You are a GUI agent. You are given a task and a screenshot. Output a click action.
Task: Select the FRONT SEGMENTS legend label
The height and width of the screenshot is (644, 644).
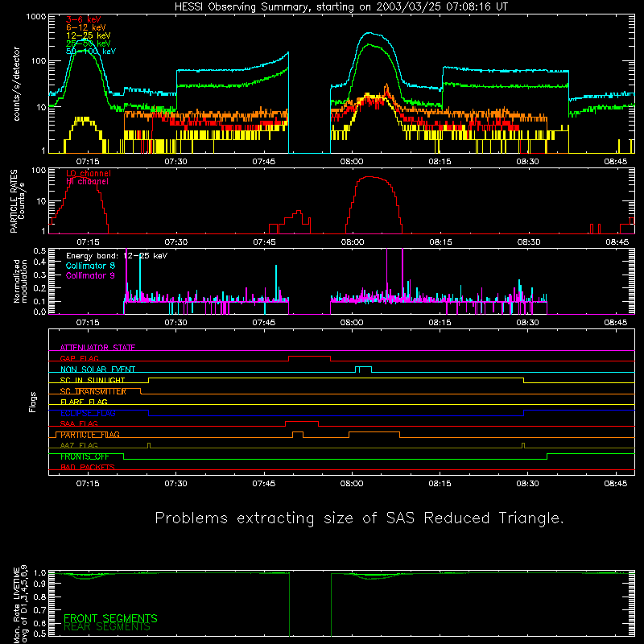pyautogui.click(x=110, y=618)
